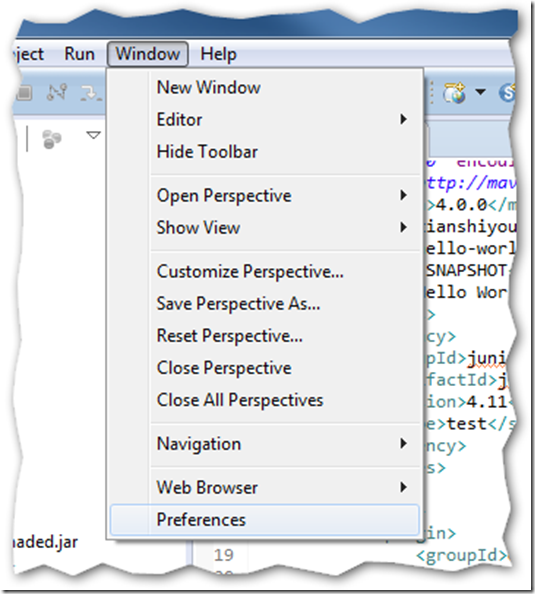Click the step-over debug toolbar icon
Viewport: 535px width, 594px height.
click(x=91, y=93)
